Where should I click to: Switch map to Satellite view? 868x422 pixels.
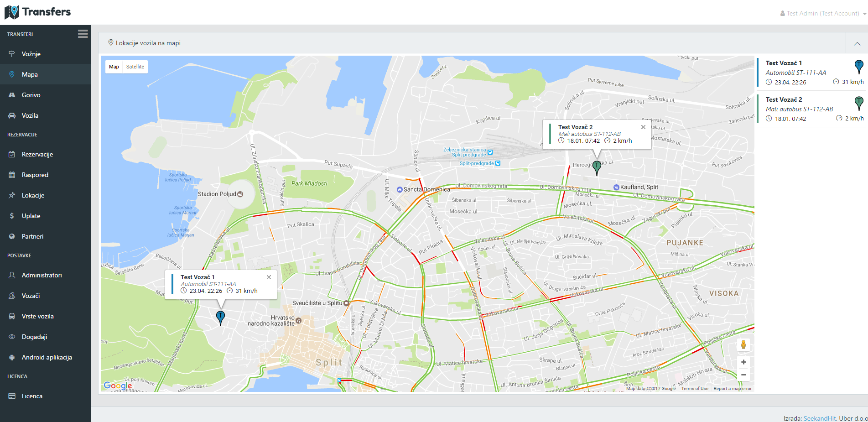(x=135, y=67)
